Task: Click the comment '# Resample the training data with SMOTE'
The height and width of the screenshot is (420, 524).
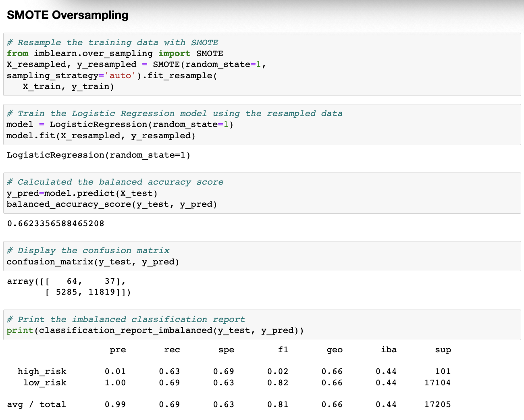Action: (x=112, y=42)
